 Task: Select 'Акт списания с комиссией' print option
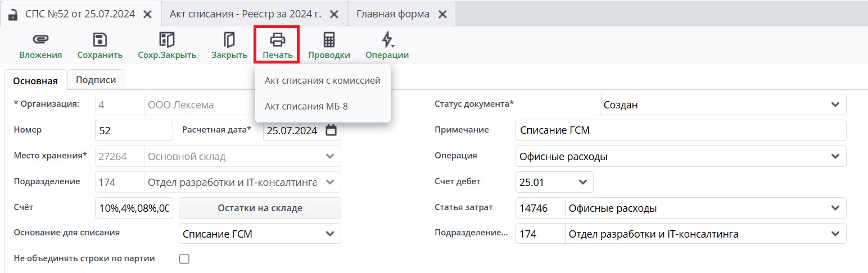(322, 80)
